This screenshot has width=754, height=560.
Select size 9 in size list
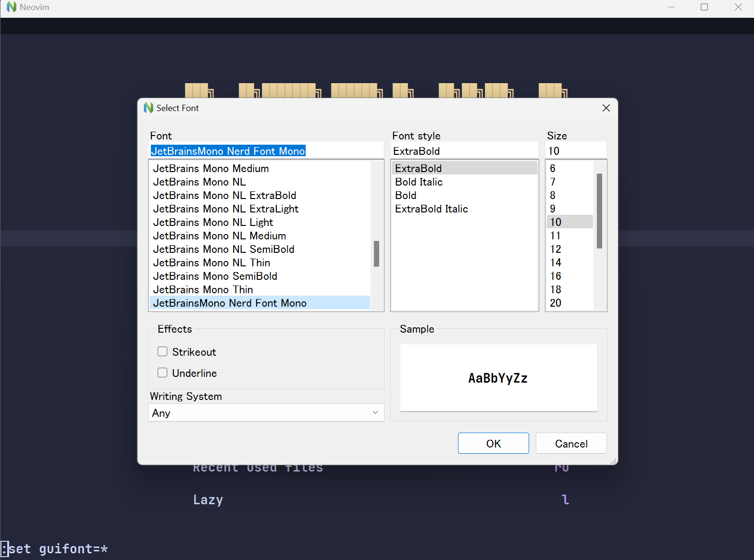570,209
